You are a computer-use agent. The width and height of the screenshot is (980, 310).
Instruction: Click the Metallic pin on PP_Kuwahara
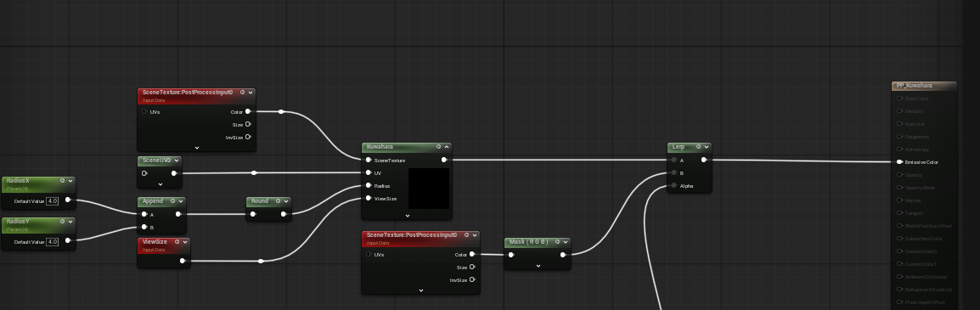pos(899,111)
